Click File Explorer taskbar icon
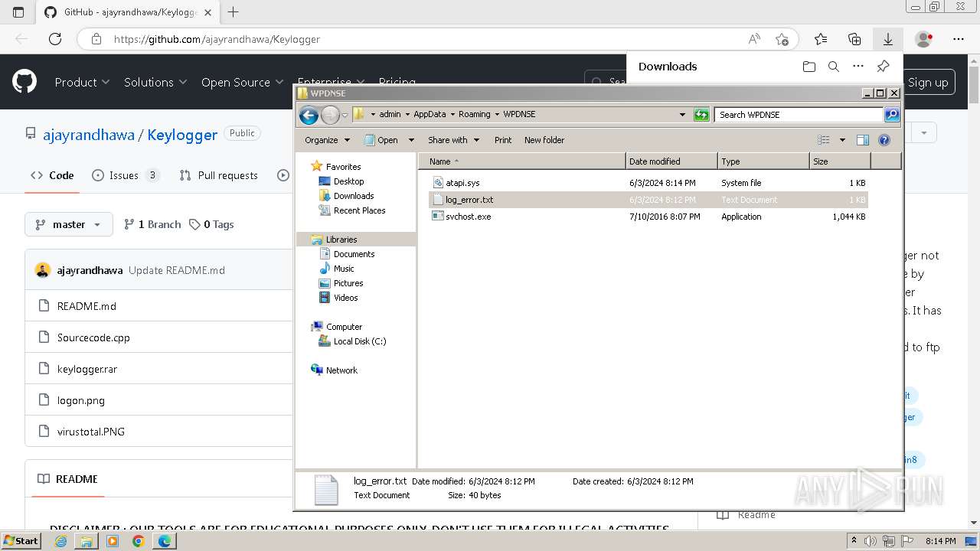This screenshot has width=980, height=551. [x=87, y=541]
